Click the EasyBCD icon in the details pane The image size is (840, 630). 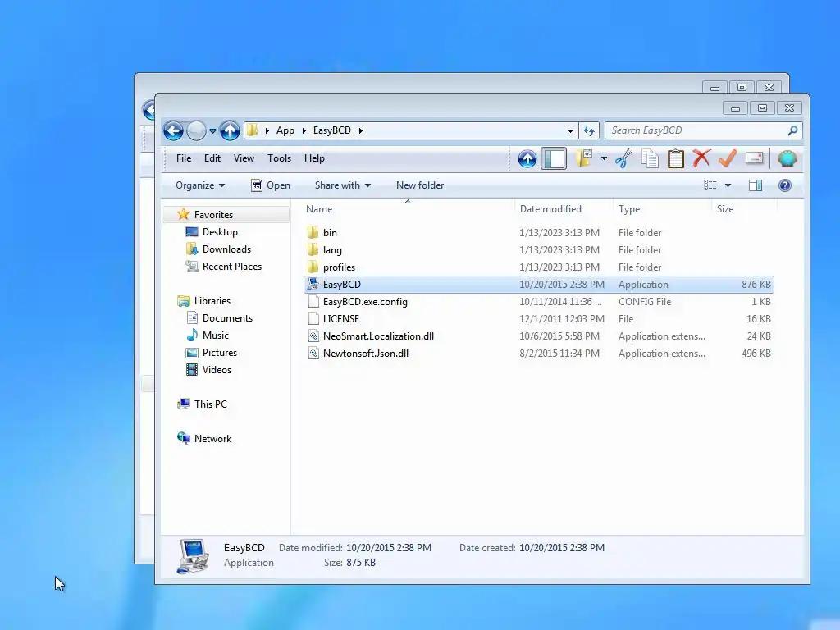[192, 556]
